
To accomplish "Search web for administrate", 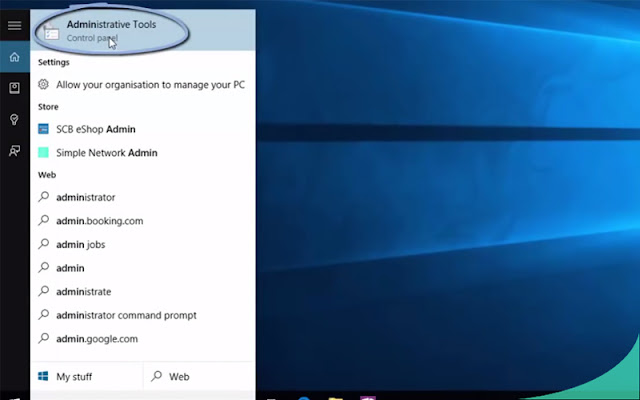I will 143,292.
